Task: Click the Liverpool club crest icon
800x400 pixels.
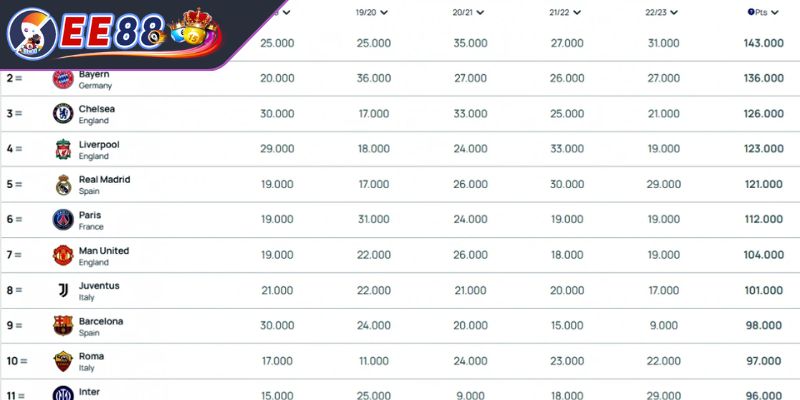Action: [63, 149]
